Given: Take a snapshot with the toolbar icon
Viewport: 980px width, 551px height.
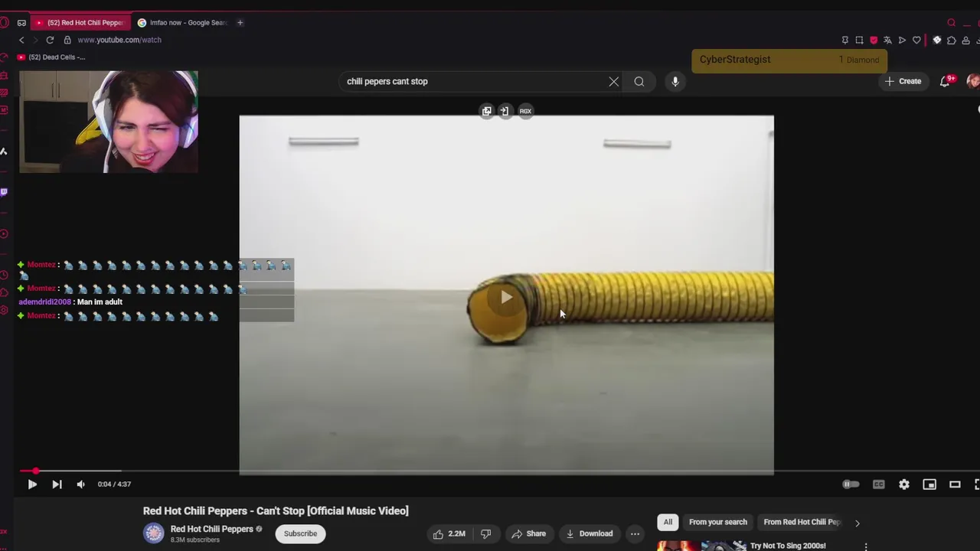Looking at the screenshot, I should pos(859,41).
